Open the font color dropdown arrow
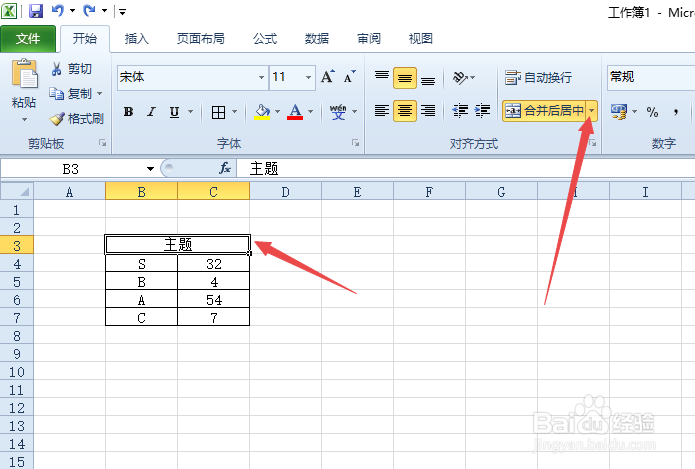Screen dimensions: 695x469 pos(311,112)
